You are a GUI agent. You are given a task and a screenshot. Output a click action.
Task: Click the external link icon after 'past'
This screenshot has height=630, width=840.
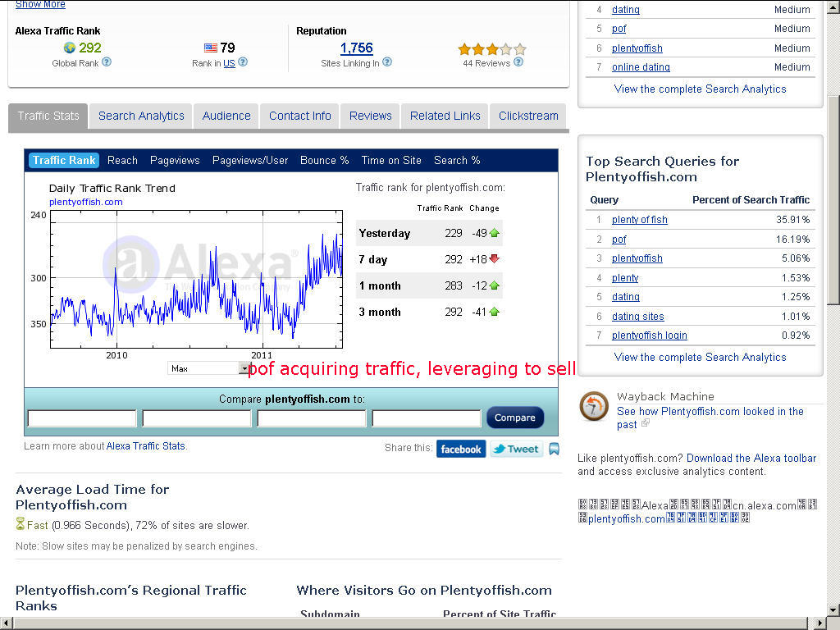(646, 423)
